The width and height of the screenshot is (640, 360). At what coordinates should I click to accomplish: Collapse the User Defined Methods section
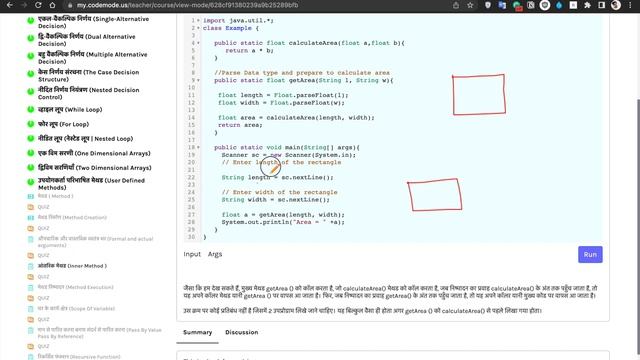pos(91,184)
